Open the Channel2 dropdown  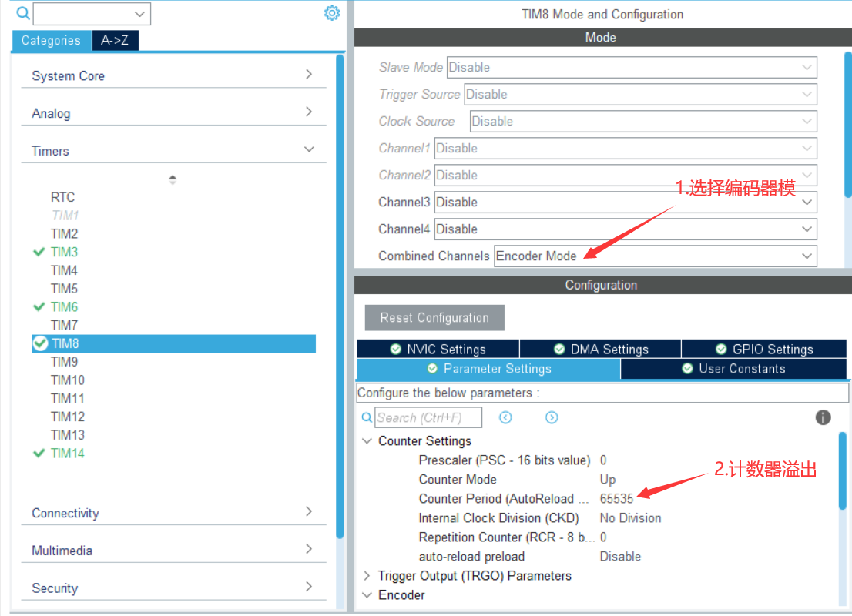tap(626, 175)
